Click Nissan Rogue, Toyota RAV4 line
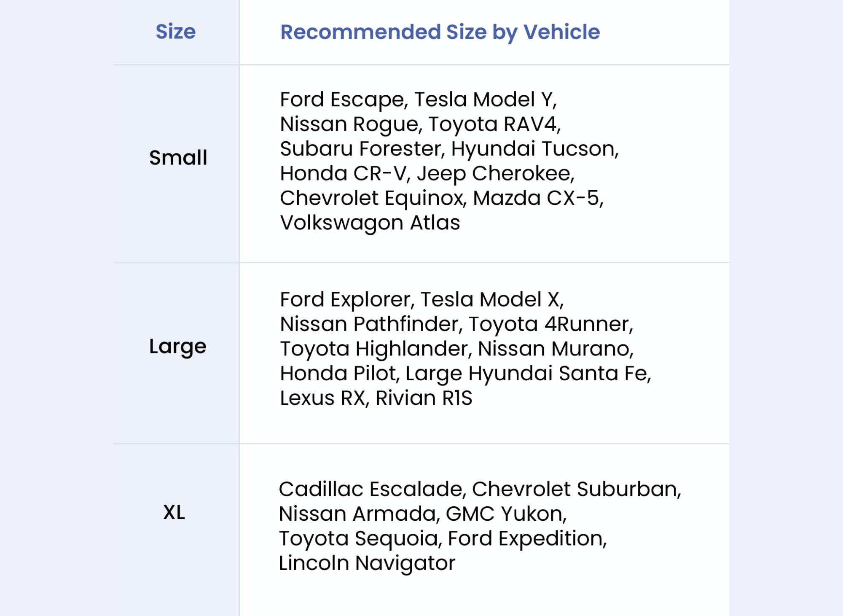 pos(421,125)
